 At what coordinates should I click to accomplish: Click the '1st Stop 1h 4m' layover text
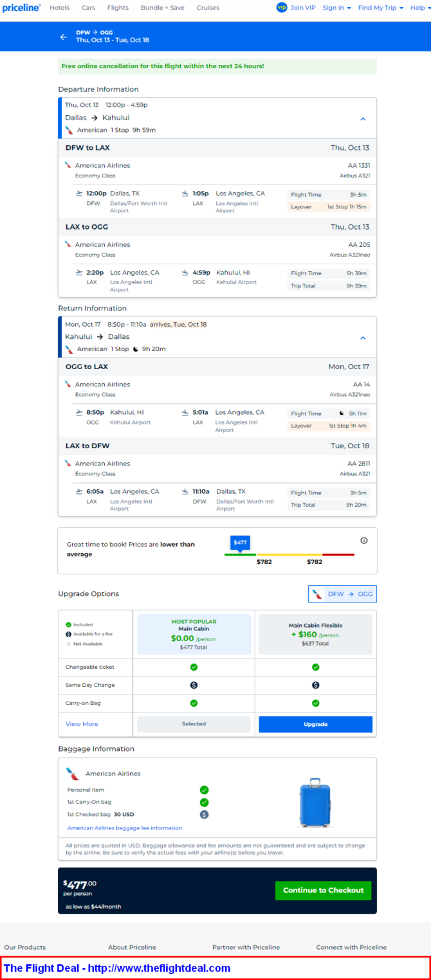(347, 426)
